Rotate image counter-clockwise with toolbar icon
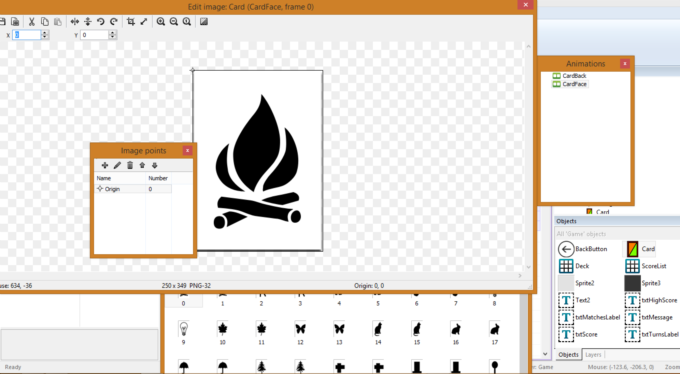Screen dimensions: 680x374 click(101, 22)
